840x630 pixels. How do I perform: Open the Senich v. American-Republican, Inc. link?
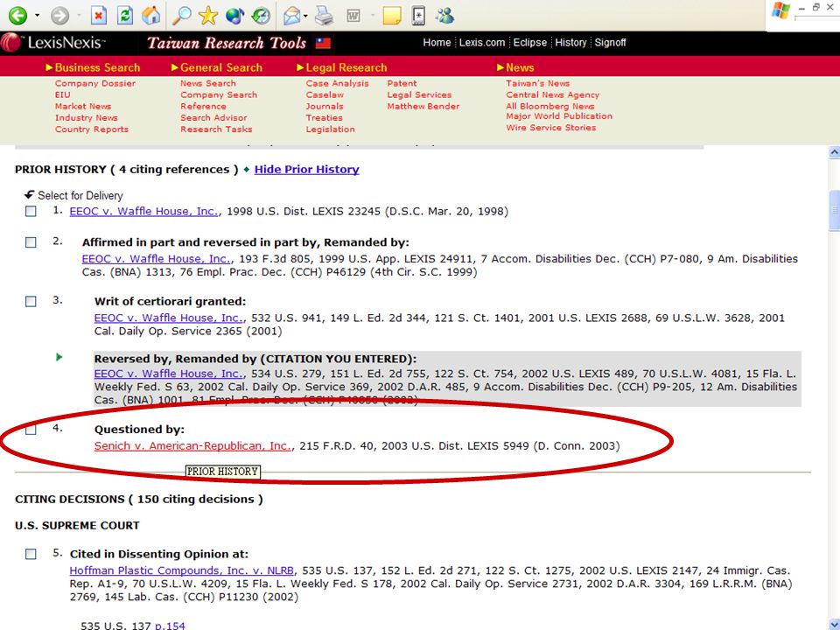click(x=193, y=445)
